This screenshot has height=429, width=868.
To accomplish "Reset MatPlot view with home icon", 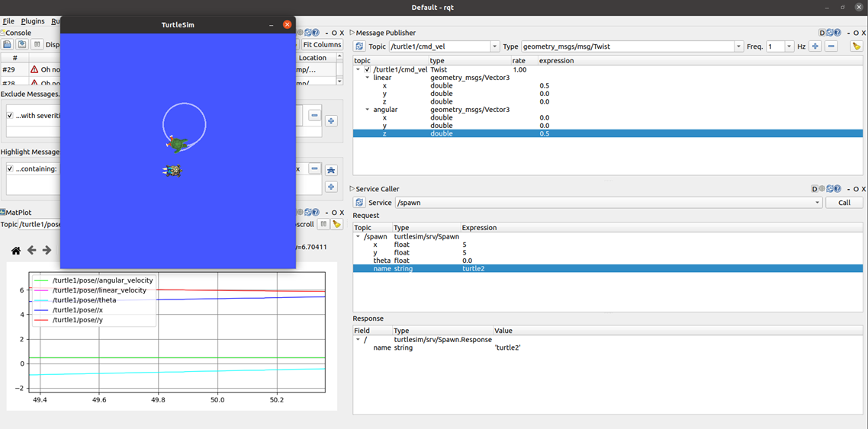I will point(16,251).
